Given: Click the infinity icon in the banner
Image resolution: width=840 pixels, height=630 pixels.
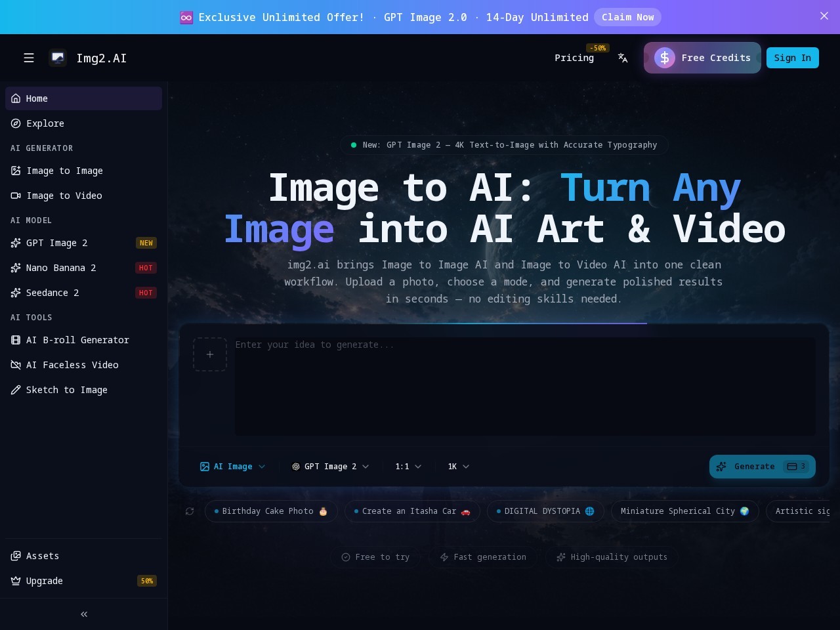Looking at the screenshot, I should point(186,18).
